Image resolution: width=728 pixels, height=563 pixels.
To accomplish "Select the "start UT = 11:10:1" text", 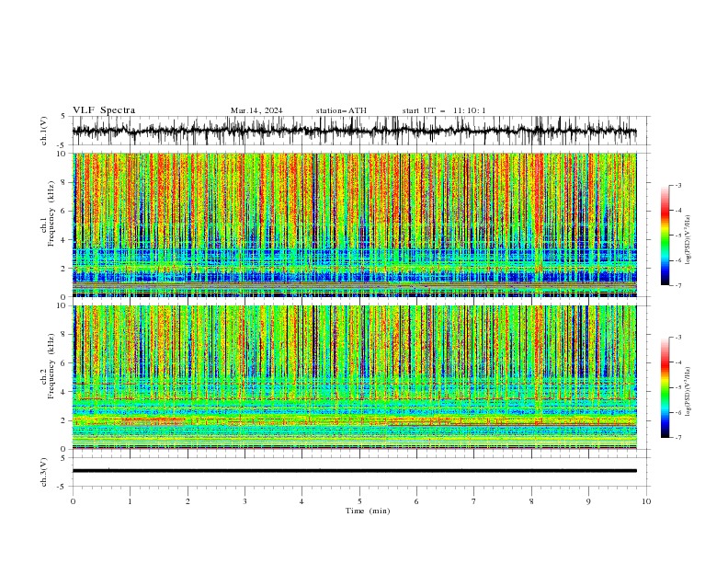I will pyautogui.click(x=444, y=110).
